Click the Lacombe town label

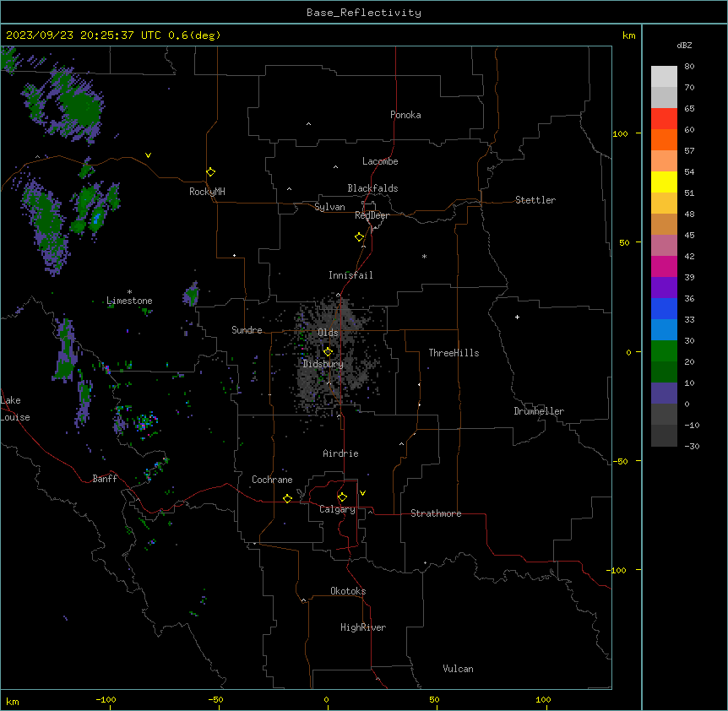pyautogui.click(x=380, y=161)
